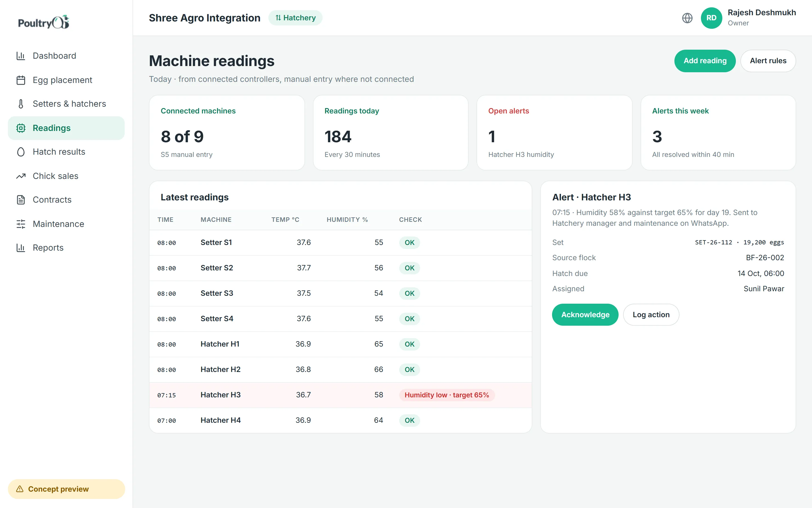This screenshot has height=508, width=812.
Task: Acknowledge the Hatcher H3 alert
Action: [585, 315]
